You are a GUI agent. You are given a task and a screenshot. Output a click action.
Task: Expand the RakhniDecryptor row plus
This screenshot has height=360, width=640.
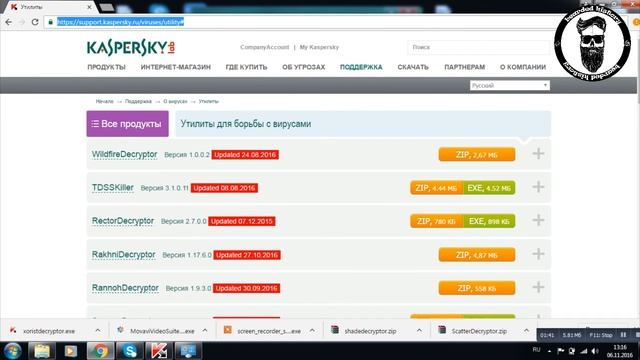[x=538, y=254]
